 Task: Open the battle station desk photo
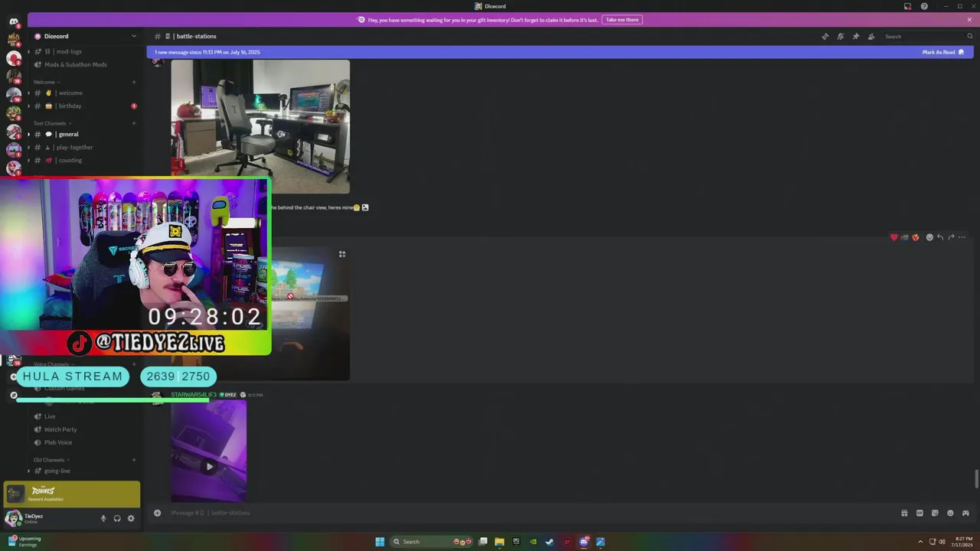pyautogui.click(x=260, y=127)
